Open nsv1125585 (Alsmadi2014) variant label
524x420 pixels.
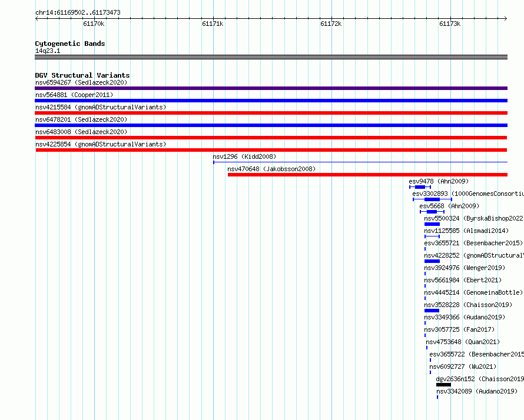coord(466,231)
